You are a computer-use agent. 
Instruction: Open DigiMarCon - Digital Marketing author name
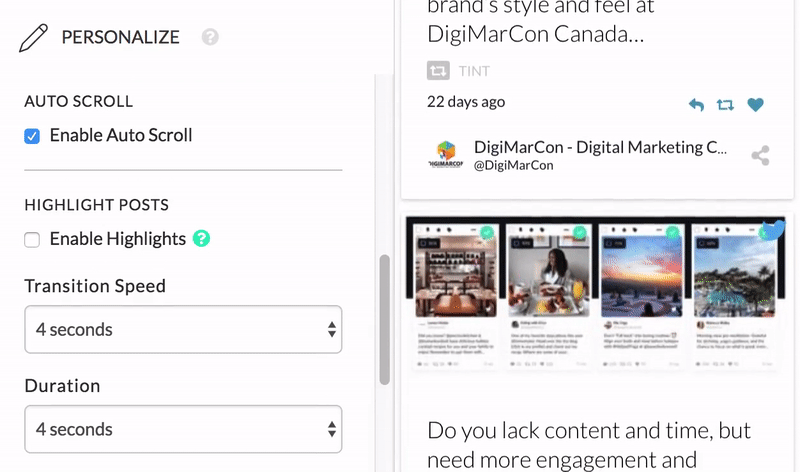pyautogui.click(x=601, y=147)
